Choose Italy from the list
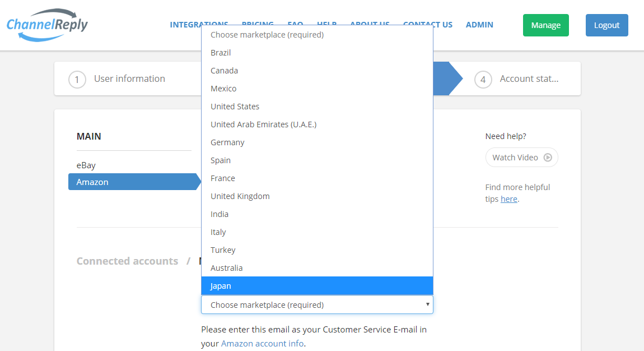 coord(317,232)
